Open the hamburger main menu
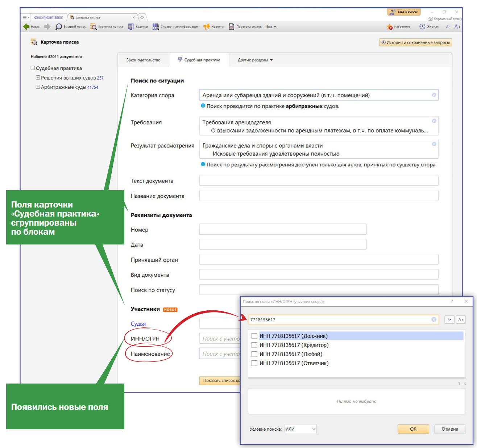The height and width of the screenshot is (448, 477). coord(26,17)
